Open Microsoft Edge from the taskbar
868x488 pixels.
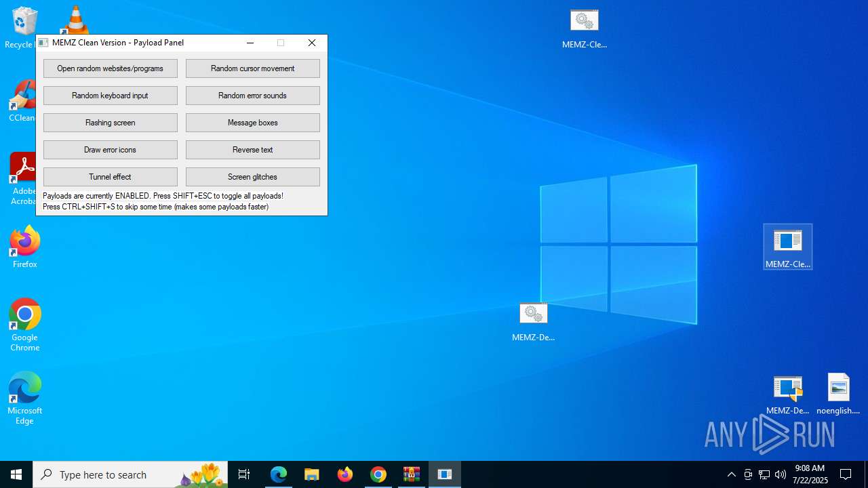click(279, 474)
